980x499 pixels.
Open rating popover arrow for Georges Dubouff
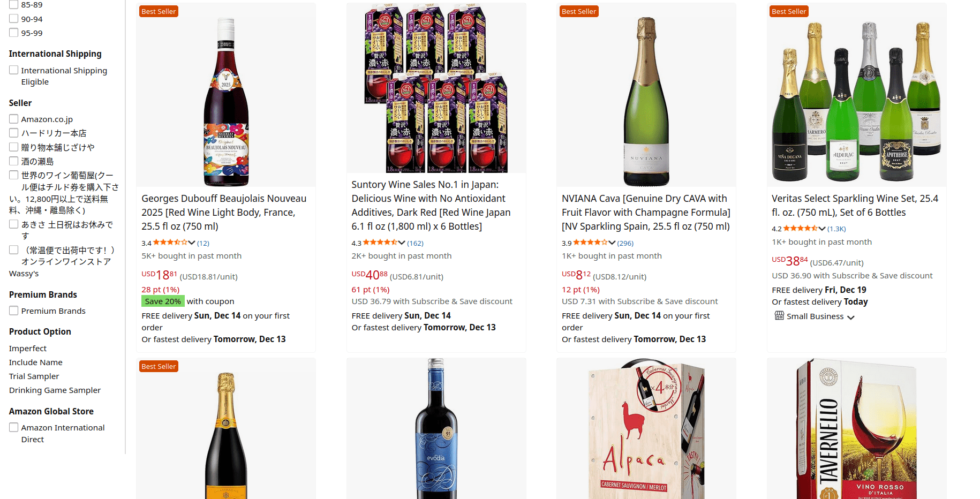(x=192, y=243)
